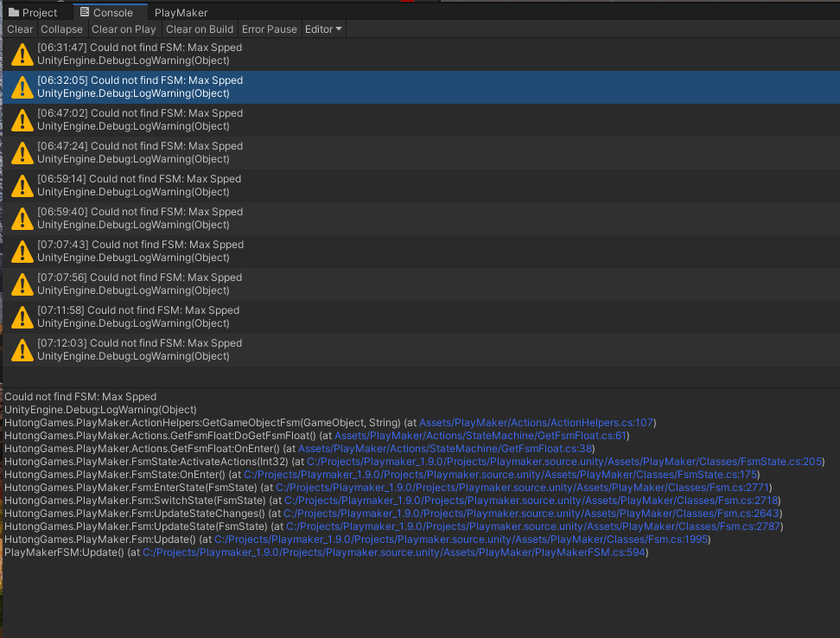Click the Console tab list icon

[85, 12]
